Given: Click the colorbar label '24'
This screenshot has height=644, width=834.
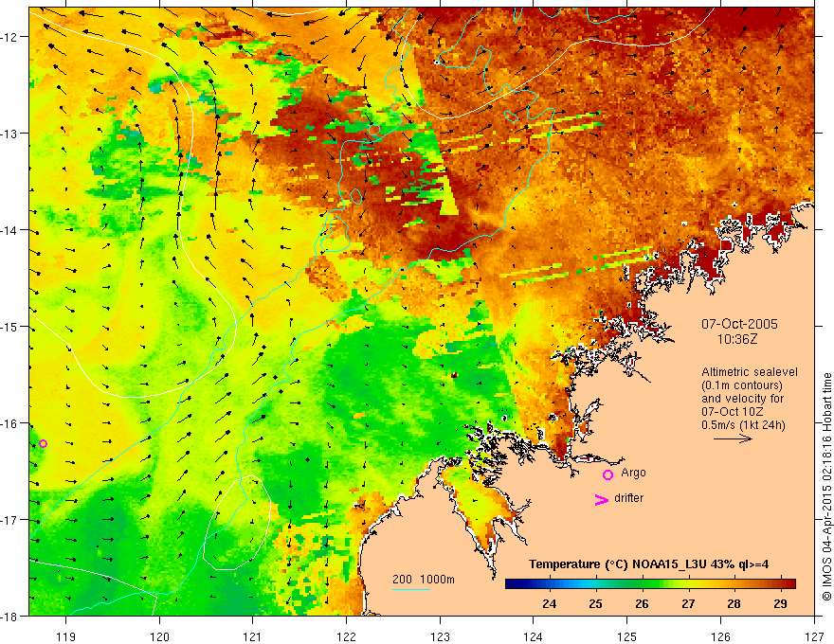Looking at the screenshot, I should (x=550, y=603).
